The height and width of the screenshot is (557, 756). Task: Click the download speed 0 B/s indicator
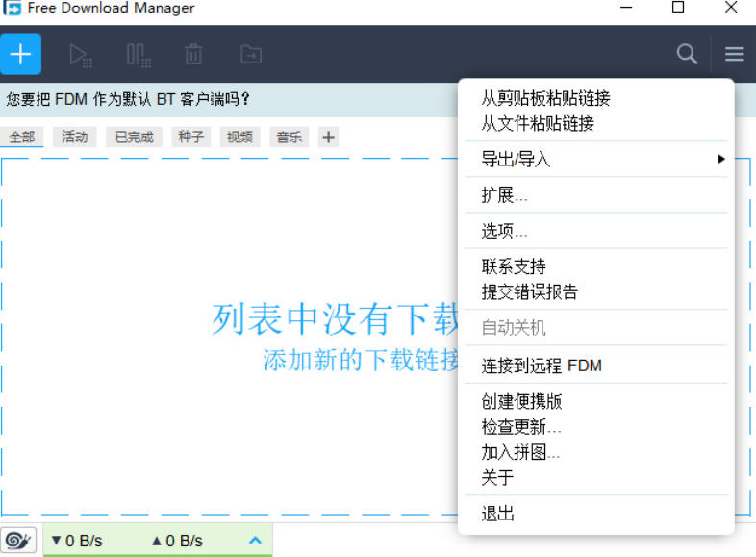click(77, 541)
